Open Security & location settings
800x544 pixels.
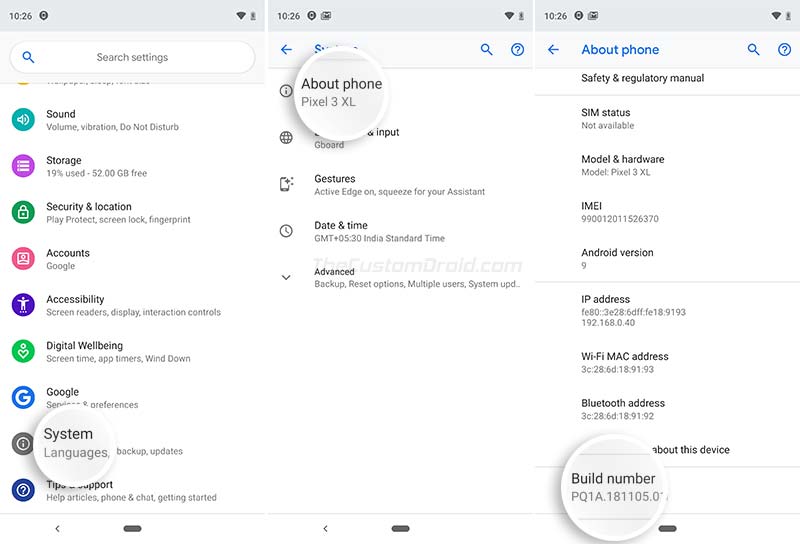click(x=132, y=213)
